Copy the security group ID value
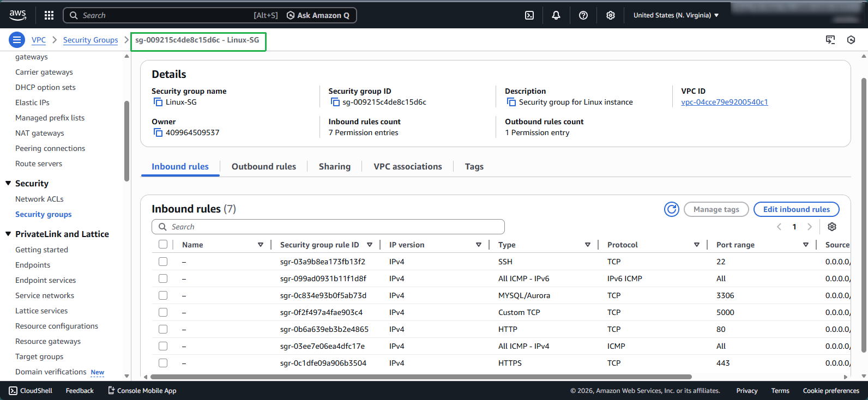Image resolution: width=868 pixels, height=400 pixels. [x=335, y=102]
